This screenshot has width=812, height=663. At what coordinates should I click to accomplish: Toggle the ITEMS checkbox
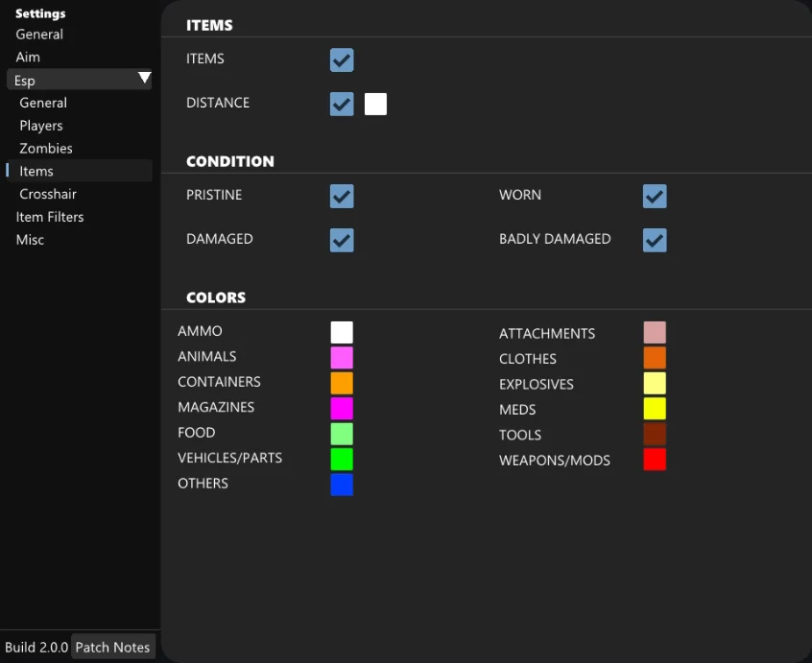[342, 60]
